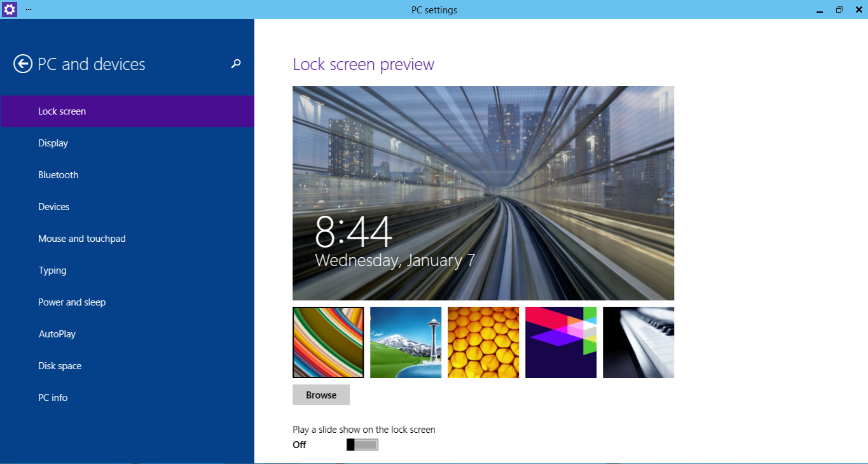Select the colorful swirl lock screen thumbnail
Image resolution: width=868 pixels, height=464 pixels.
(x=328, y=342)
